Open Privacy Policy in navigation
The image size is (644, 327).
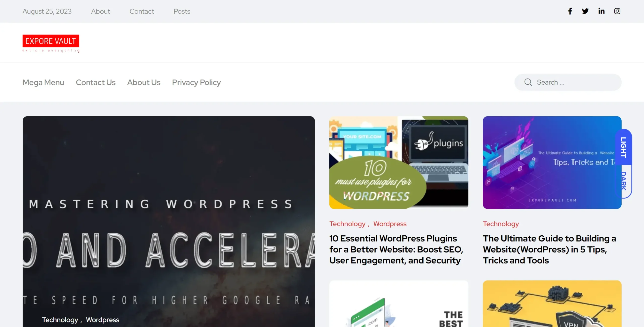pos(196,82)
